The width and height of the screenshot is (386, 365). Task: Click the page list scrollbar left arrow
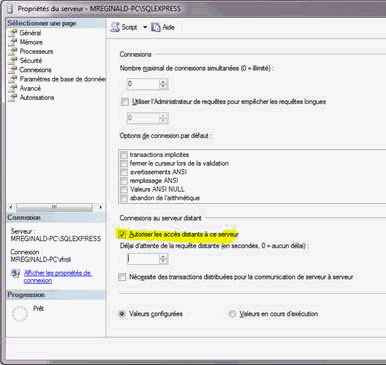10,207
